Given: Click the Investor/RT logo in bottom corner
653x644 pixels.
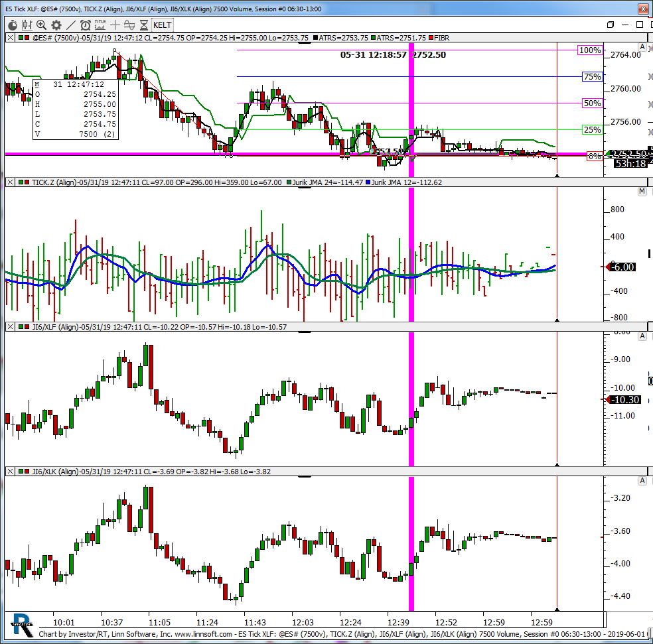Looking at the screenshot, I should [23, 625].
